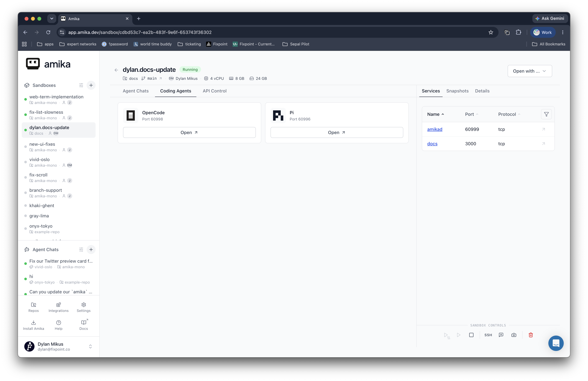Image resolution: width=588 pixels, height=381 pixels.
Task: Open Settings gear in sidebar
Action: (84, 307)
